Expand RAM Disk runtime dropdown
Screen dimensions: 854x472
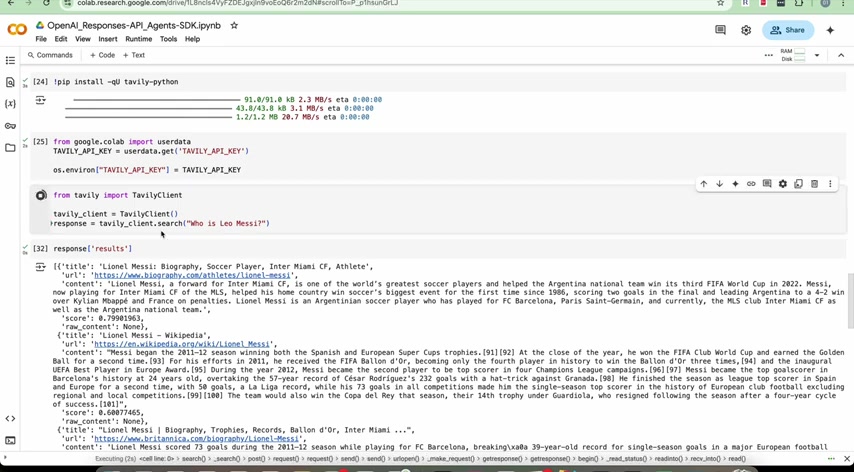point(816,55)
